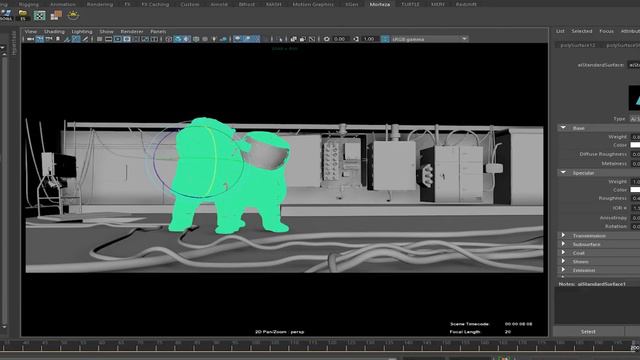The width and height of the screenshot is (640, 360).
Task: Open the Panels menu
Action: pyautogui.click(x=158, y=31)
